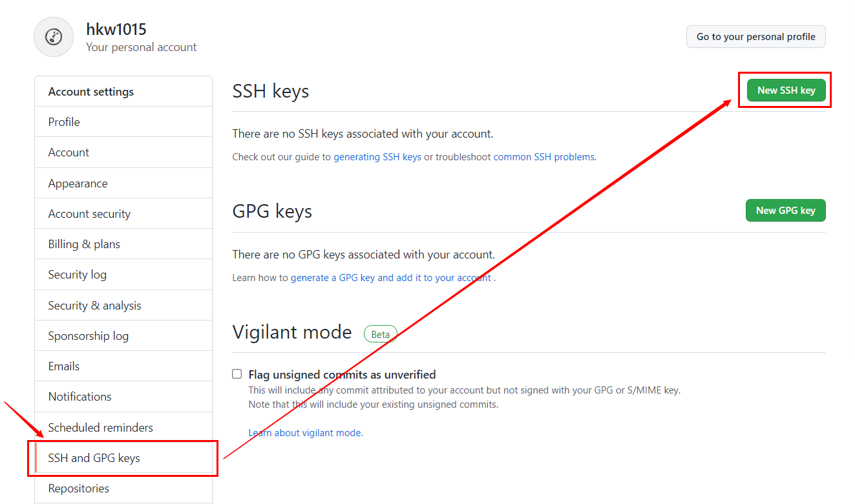Screen dimensions: 855x504
Task: Open the Emails settings page
Action: (123, 366)
